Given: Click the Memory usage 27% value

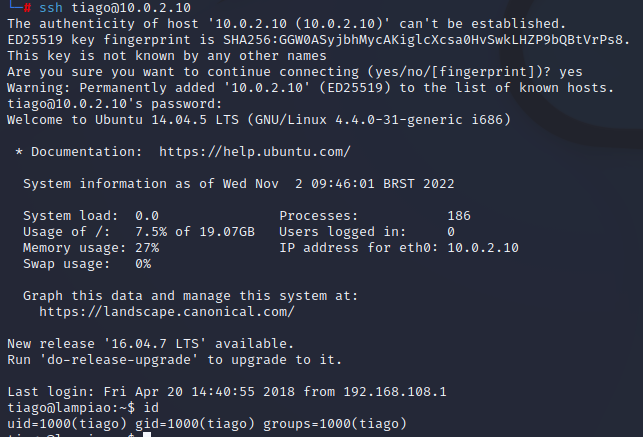Looking at the screenshot, I should coord(146,248).
